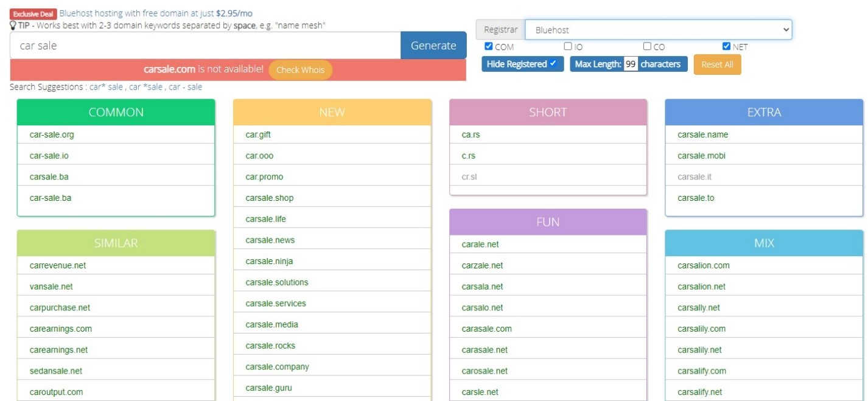Click the 'car *sale' search suggestion
The height and width of the screenshot is (401, 868).
pyautogui.click(x=146, y=87)
